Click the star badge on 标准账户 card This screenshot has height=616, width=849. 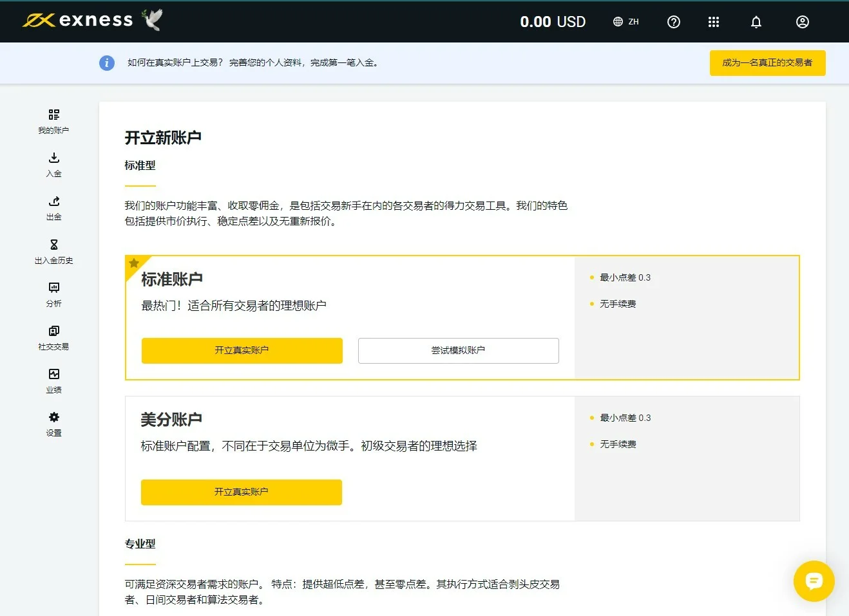tap(134, 263)
